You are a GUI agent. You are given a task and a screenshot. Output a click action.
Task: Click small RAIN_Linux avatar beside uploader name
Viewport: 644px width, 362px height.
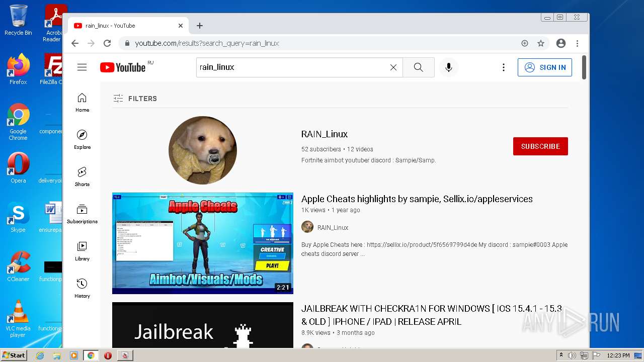click(x=307, y=227)
